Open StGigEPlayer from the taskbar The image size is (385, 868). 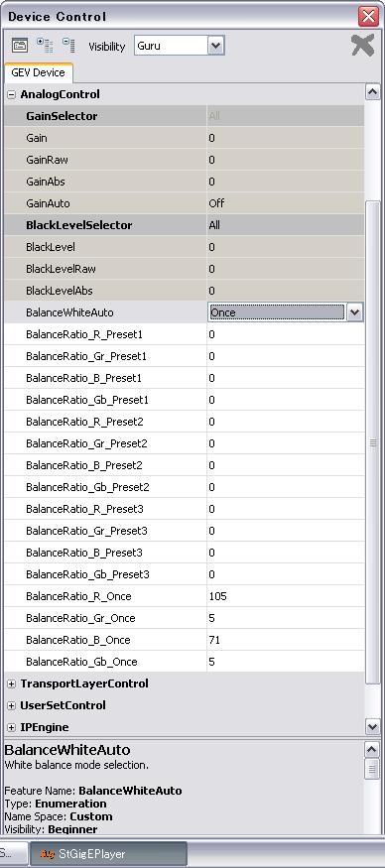point(108,854)
